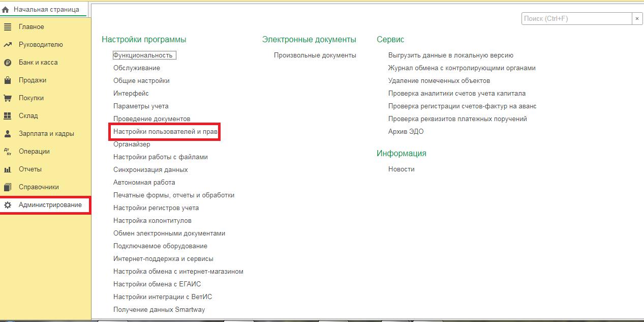Image resolution: width=644 pixels, height=322 pixels.
Task: Click the Дт/Кт icon for Операции
Action: (x=8, y=152)
